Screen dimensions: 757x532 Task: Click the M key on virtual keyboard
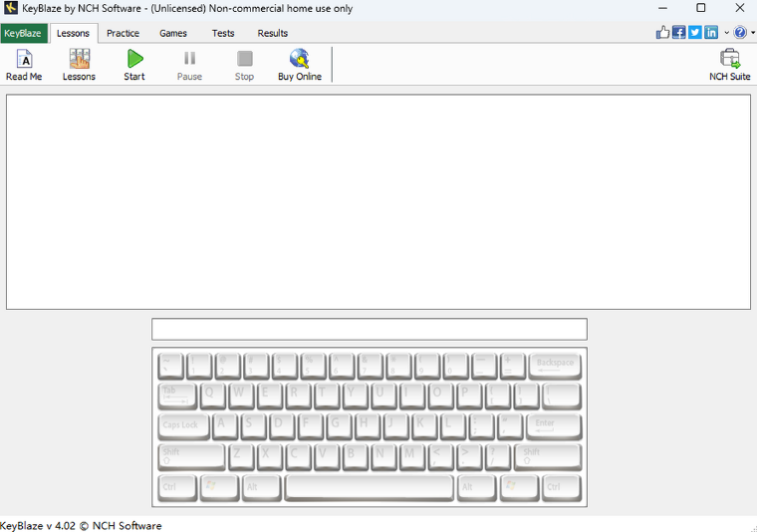tap(412, 456)
